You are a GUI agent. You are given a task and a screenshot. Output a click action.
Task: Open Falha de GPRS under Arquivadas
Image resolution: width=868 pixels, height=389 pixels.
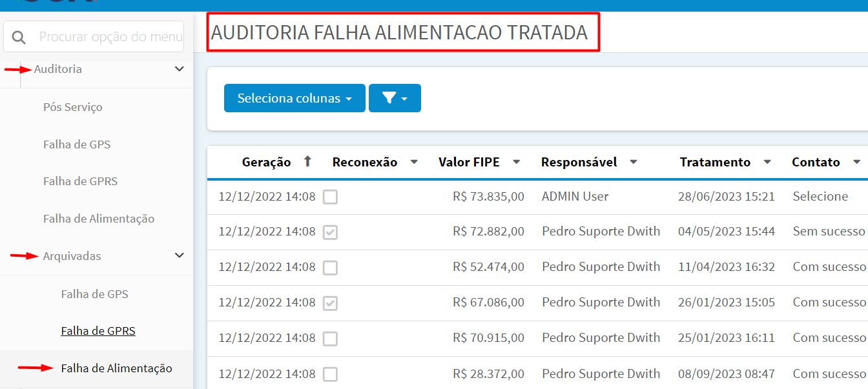98,331
